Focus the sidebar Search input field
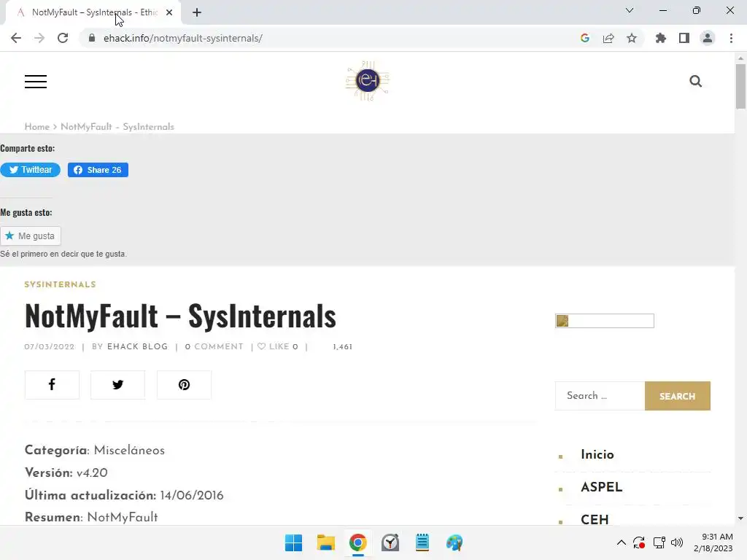 click(x=600, y=396)
